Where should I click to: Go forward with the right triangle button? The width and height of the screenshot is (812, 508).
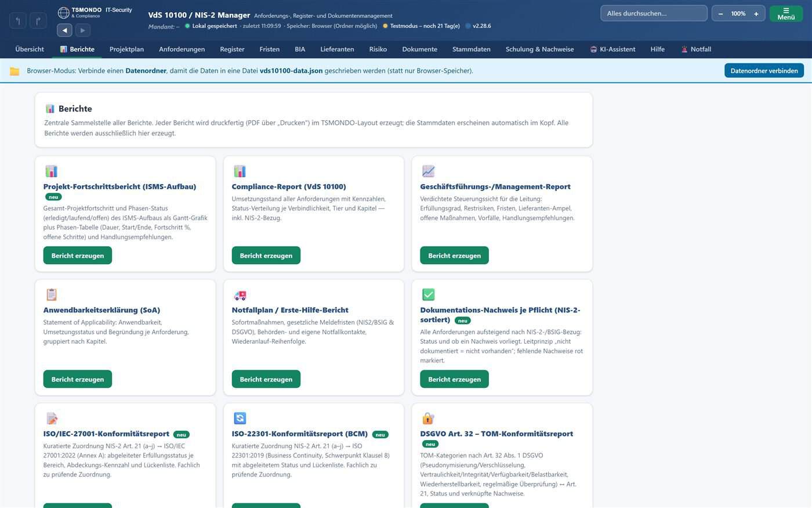[83, 30]
